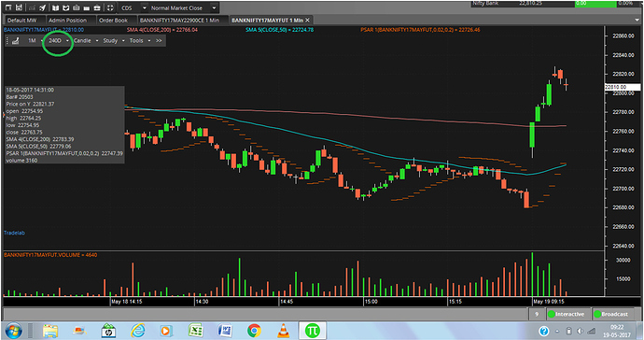Screen dimensions: 644x340
Task: Close the BANKNIFTY17MAYFUT 1 Min tab
Action: [307, 21]
